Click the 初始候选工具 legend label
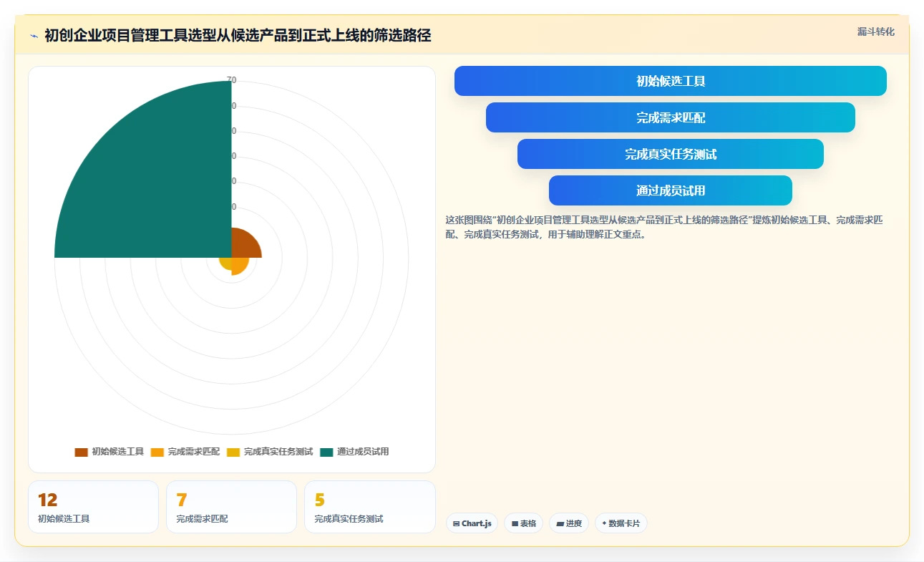Screen dimensions: 924x562 click(x=118, y=452)
